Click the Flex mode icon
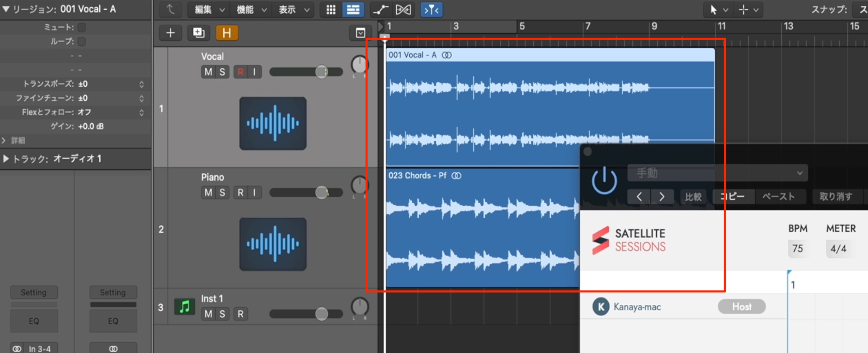This screenshot has height=353, width=868. [403, 10]
